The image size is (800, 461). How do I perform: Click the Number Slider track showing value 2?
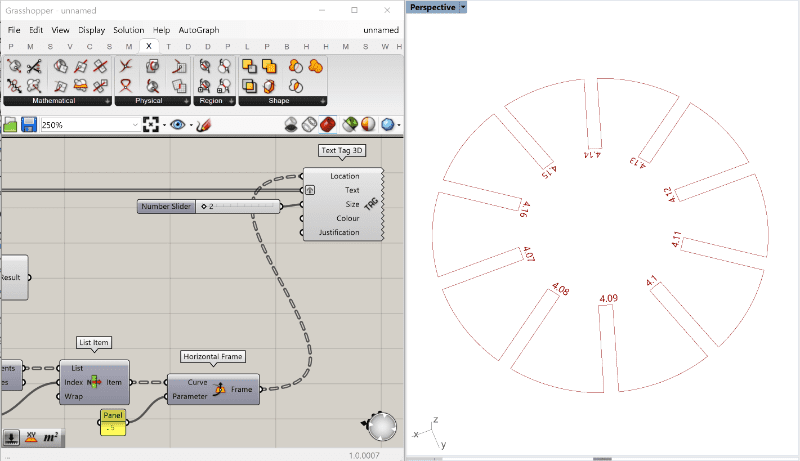[x=238, y=206]
